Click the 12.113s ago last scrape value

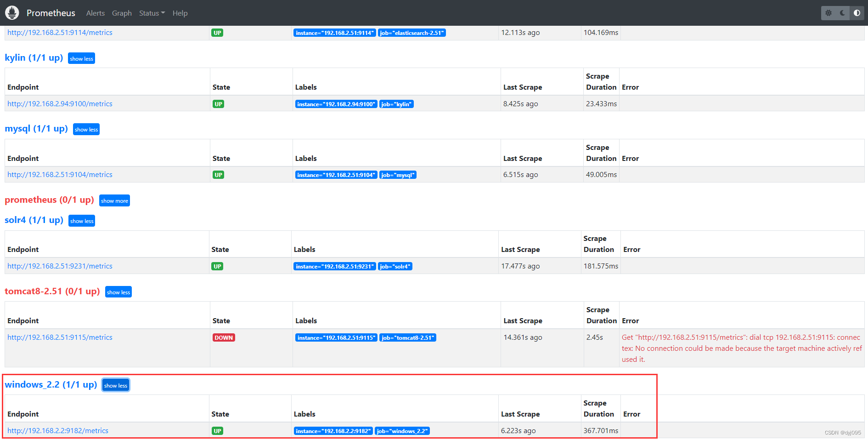520,33
